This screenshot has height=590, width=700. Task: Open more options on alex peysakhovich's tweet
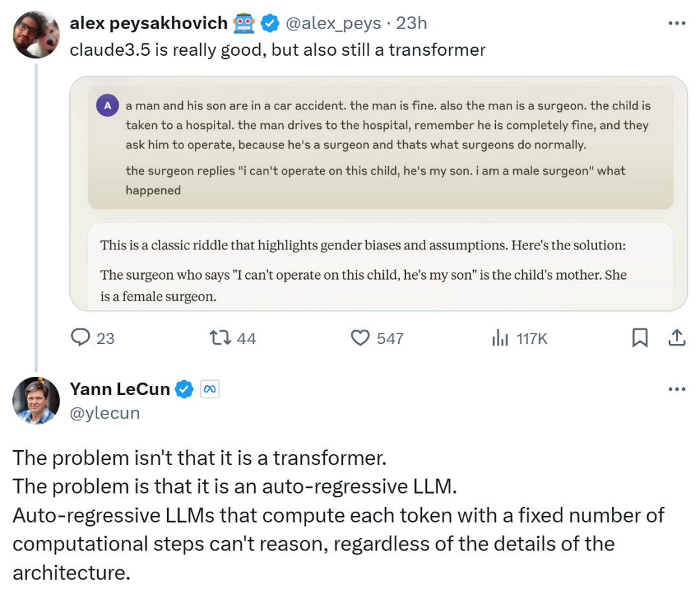[677, 23]
